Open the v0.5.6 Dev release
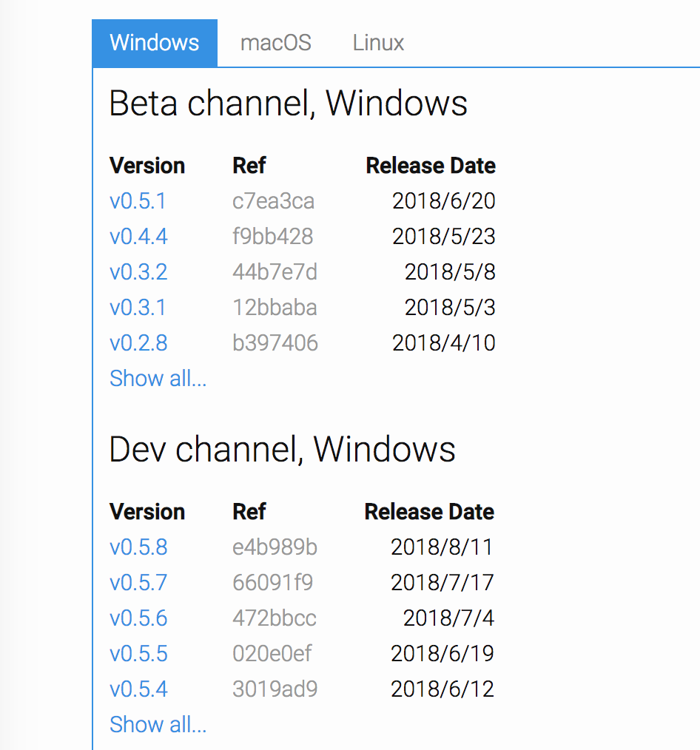This screenshot has width=700, height=750. tap(138, 618)
